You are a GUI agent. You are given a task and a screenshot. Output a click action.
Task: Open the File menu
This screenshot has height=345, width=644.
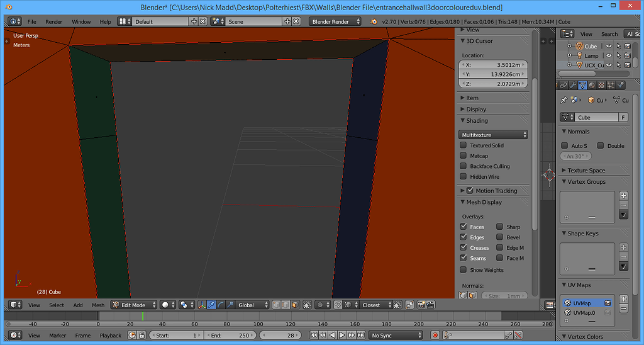(31, 22)
